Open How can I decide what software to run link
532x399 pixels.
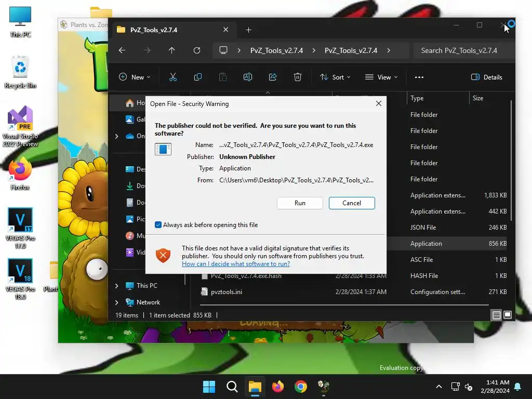click(x=236, y=263)
